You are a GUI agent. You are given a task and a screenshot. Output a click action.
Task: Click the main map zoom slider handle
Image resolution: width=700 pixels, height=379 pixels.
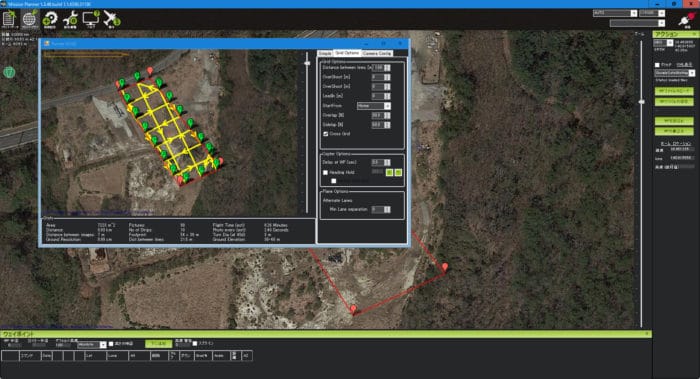coord(642,102)
